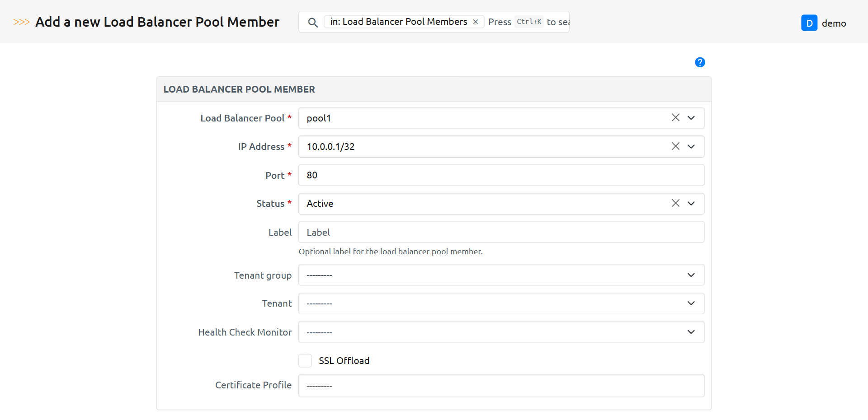Remove the Load Balancer Pool Members search filter
This screenshot has width=868, height=420.
476,22
